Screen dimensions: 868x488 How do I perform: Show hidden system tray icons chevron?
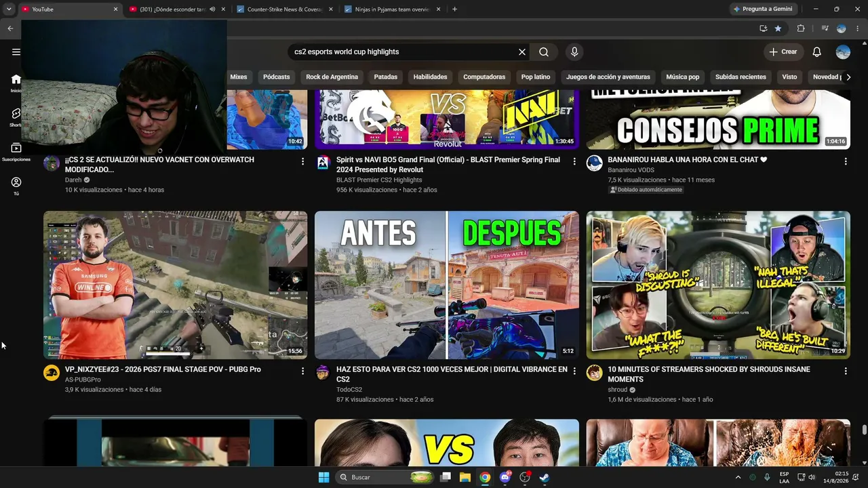point(738,477)
